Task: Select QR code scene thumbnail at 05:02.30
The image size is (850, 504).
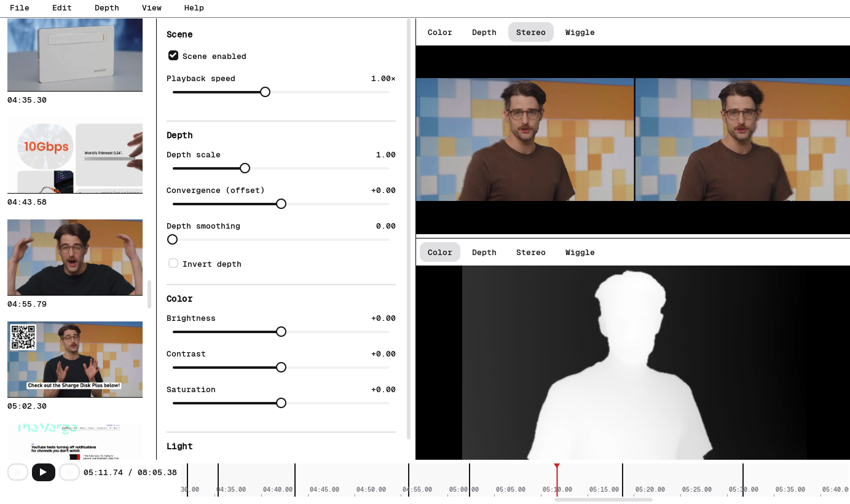Action: tap(75, 360)
